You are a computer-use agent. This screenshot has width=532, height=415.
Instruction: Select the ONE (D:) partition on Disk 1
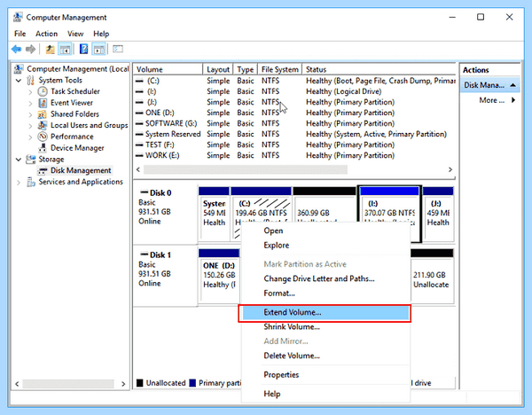click(219, 276)
